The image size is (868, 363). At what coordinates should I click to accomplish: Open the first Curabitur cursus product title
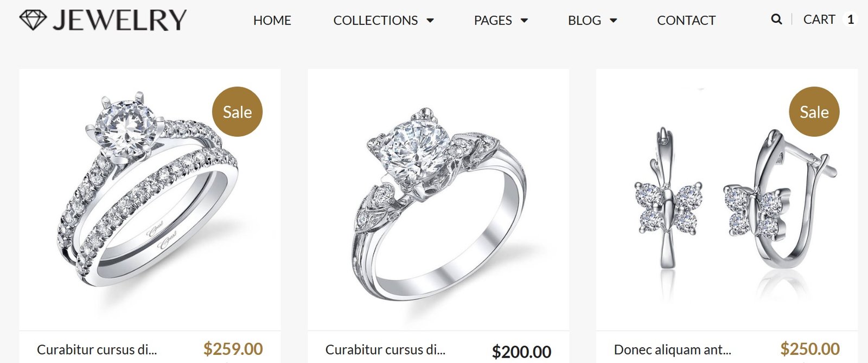[x=97, y=349]
